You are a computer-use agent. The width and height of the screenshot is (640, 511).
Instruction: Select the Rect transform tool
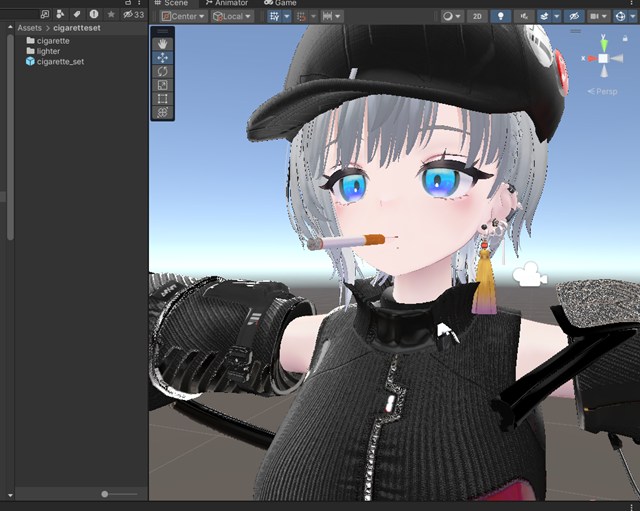(163, 99)
